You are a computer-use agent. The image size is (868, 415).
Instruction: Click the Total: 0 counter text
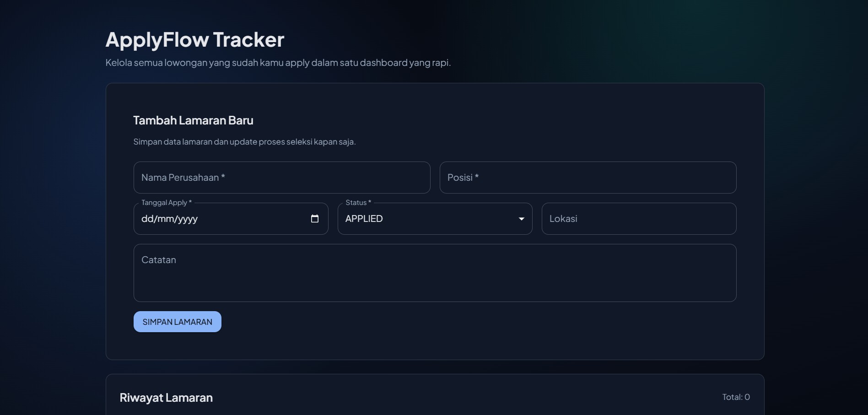(x=736, y=397)
